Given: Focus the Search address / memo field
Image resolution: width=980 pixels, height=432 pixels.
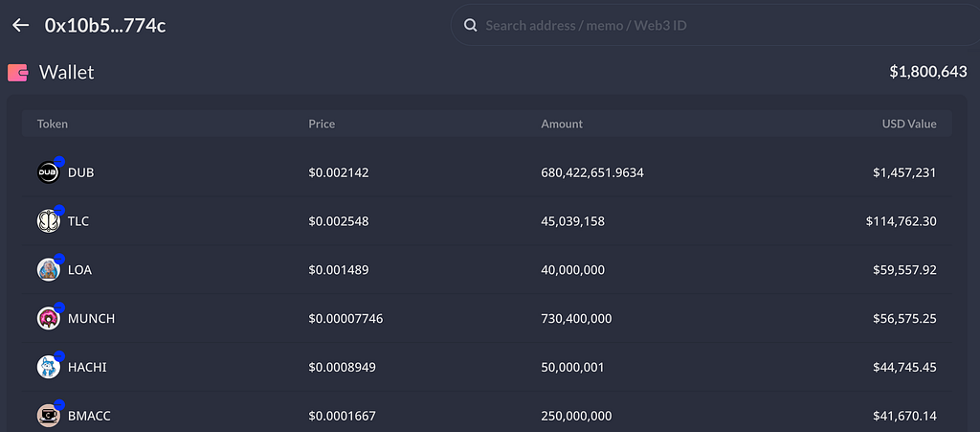Looking at the screenshot, I should (x=715, y=26).
